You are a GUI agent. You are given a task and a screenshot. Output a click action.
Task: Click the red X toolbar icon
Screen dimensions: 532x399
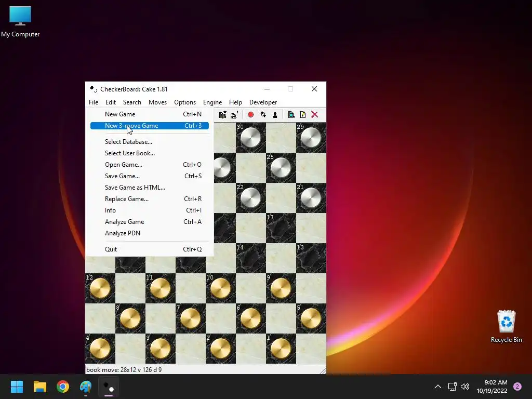pos(314,115)
